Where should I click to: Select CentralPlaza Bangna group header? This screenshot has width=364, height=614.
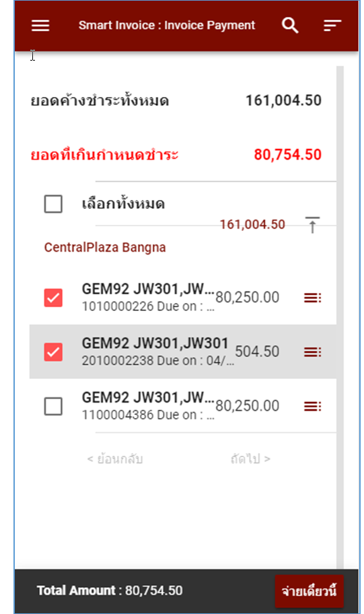coord(105,248)
